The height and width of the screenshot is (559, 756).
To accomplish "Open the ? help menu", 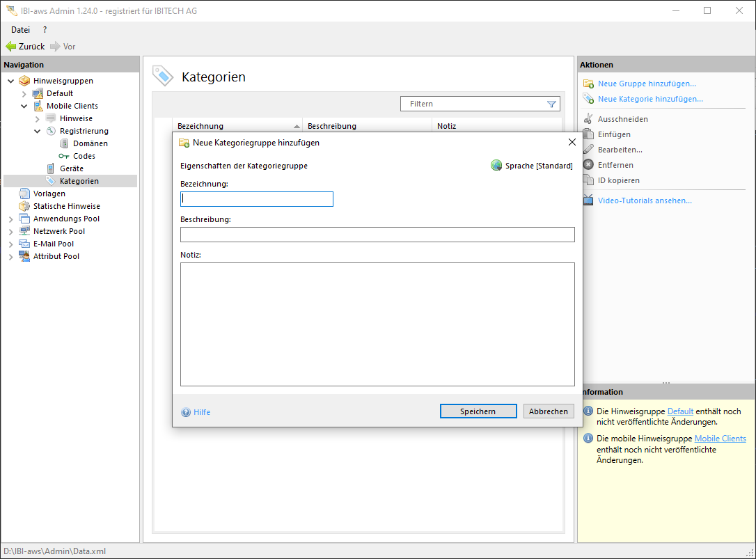I will click(45, 30).
